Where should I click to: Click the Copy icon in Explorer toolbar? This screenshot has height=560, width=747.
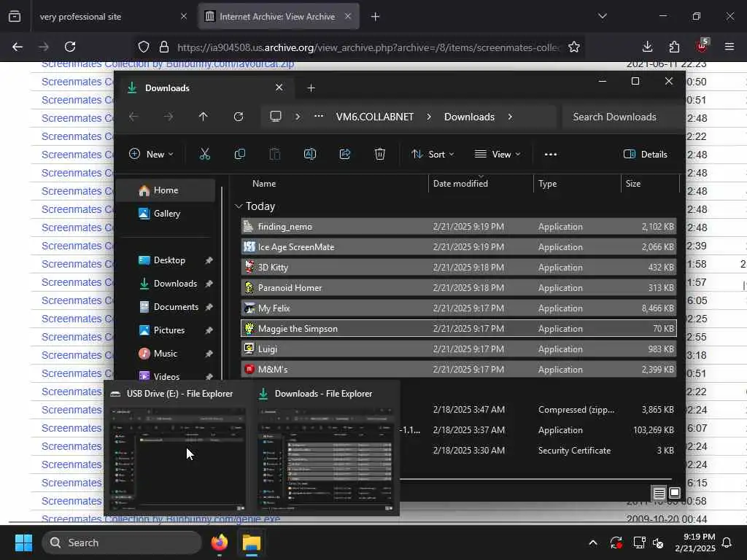point(239,154)
